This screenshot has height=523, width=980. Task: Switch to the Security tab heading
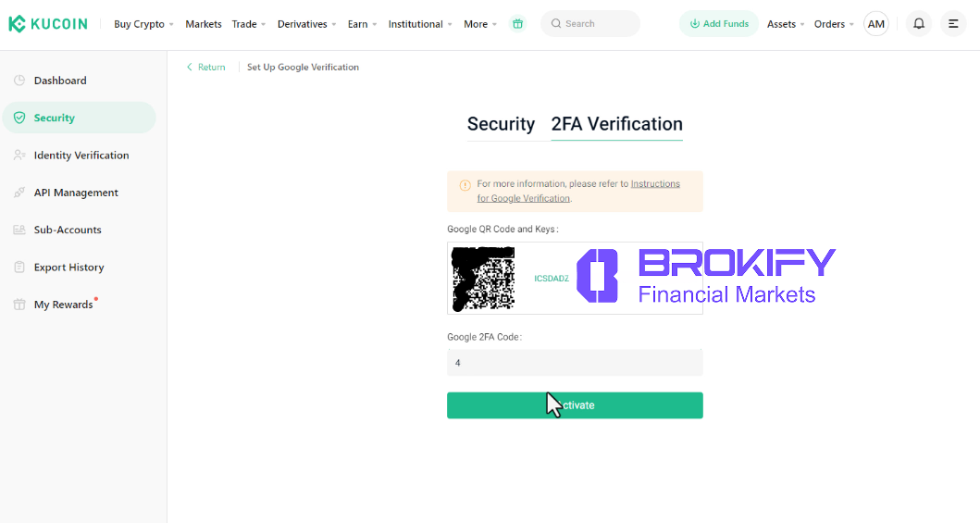(x=501, y=124)
